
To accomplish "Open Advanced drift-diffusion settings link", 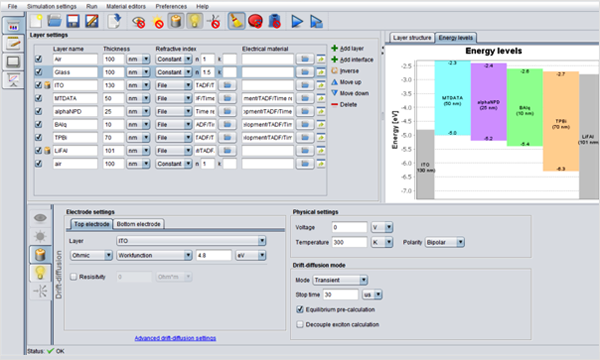I will pyautogui.click(x=175, y=338).
